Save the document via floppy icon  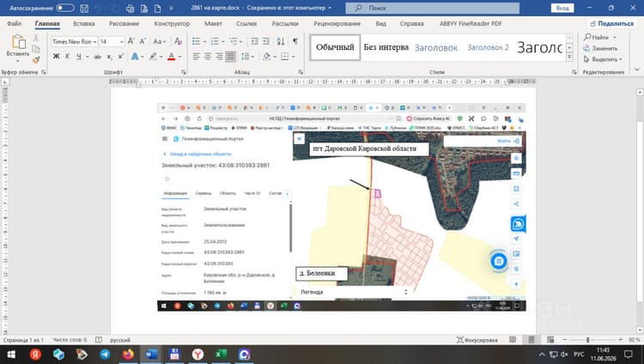[x=84, y=9]
